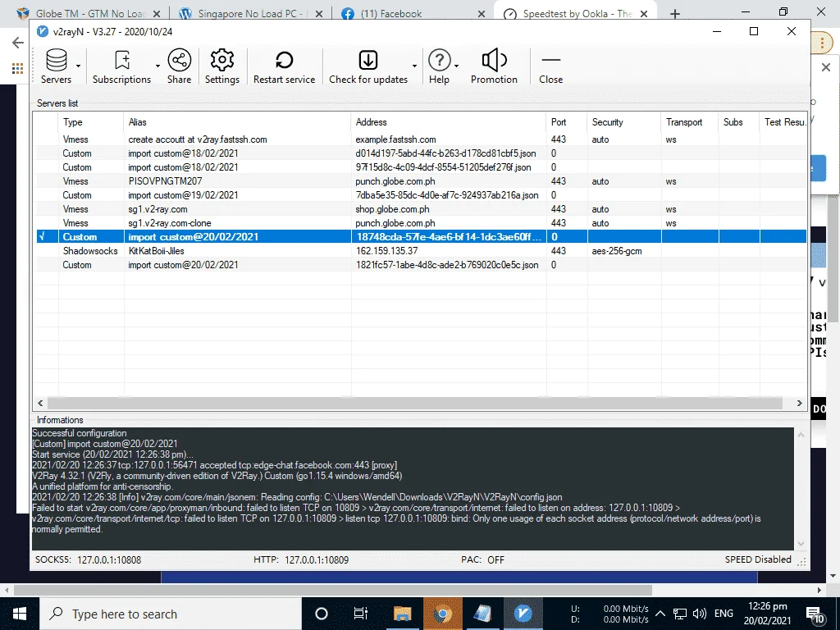The width and height of the screenshot is (840, 630).
Task: Click the HTTP 127.0.0.1:10809 status text
Action: [x=301, y=559]
